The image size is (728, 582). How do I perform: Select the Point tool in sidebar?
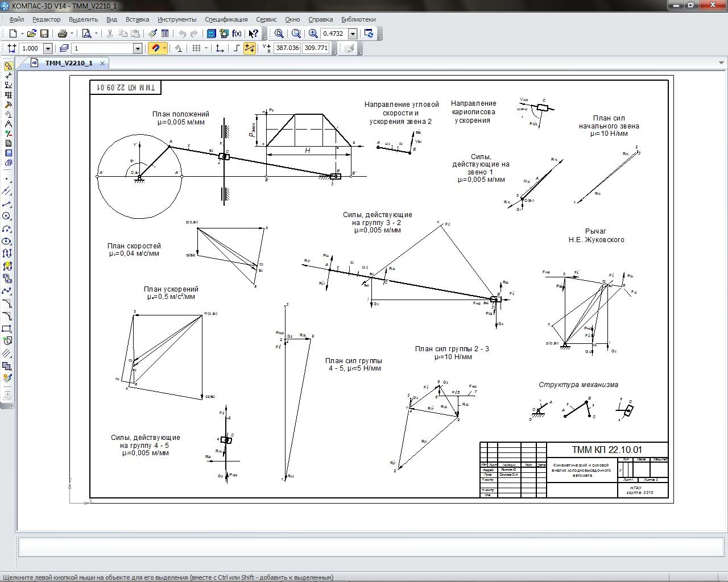[7, 179]
